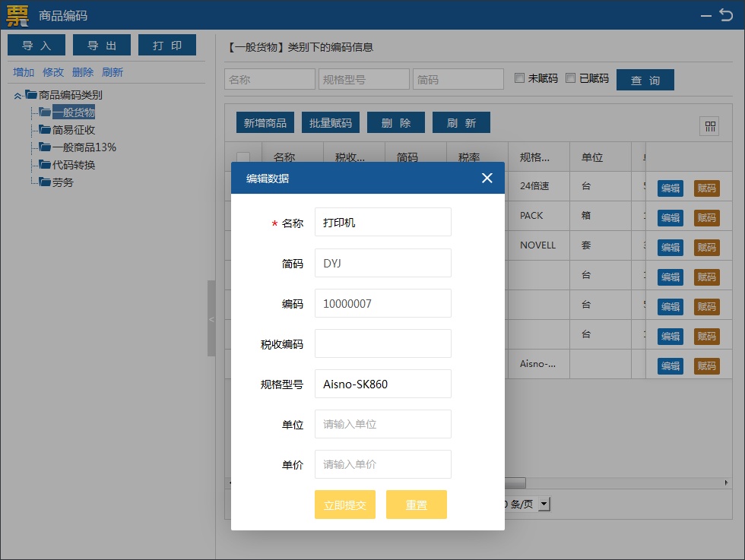
Task: Open the 条/页 page size dropdown
Action: tap(544, 504)
